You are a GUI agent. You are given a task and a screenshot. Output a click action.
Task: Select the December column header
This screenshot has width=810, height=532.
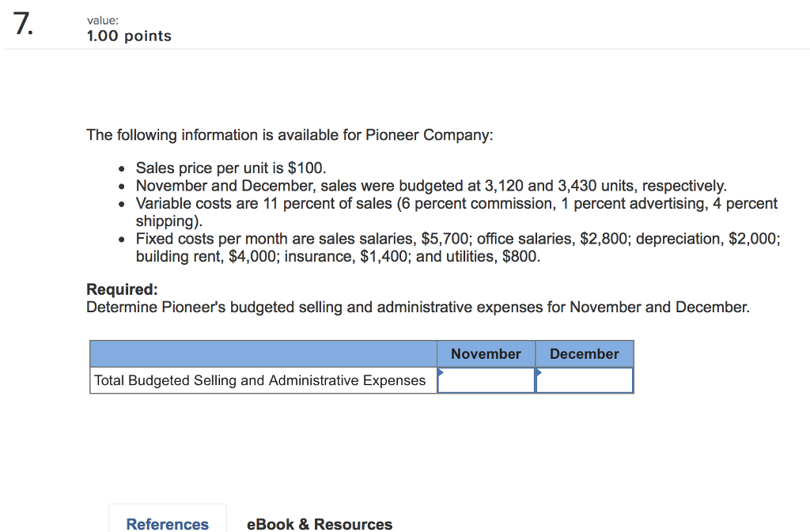pyautogui.click(x=584, y=353)
